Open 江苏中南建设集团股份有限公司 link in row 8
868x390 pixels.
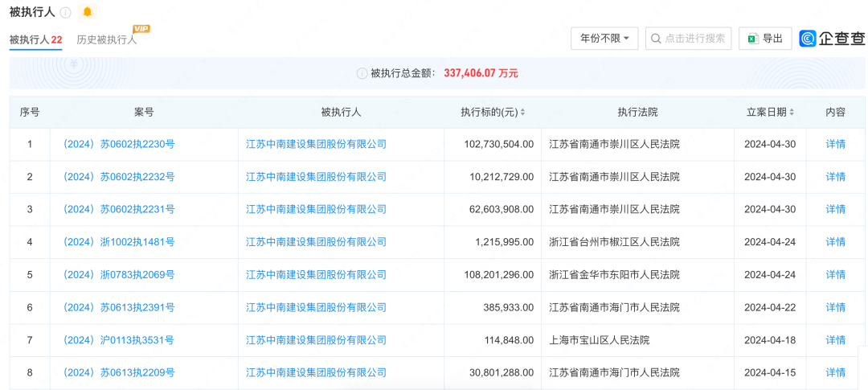tap(316, 373)
